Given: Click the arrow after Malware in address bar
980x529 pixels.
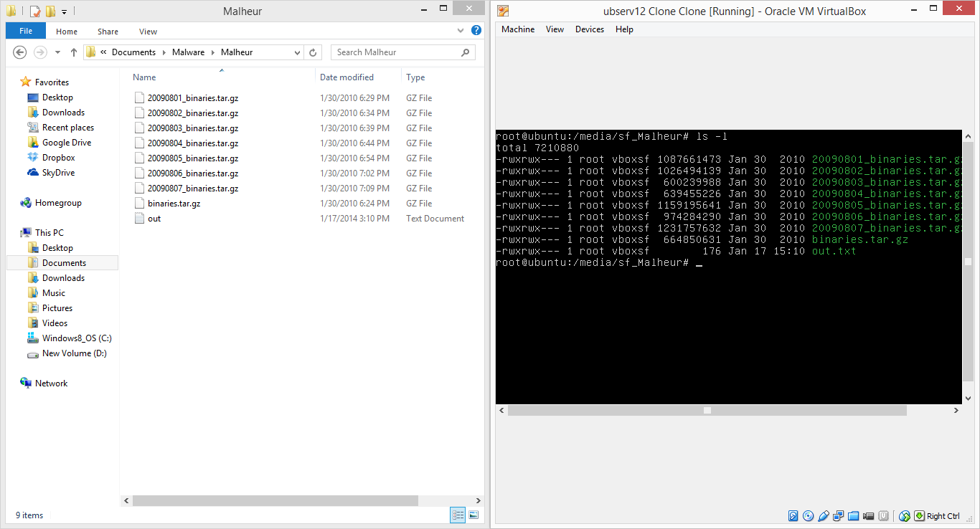Looking at the screenshot, I should click(x=213, y=52).
